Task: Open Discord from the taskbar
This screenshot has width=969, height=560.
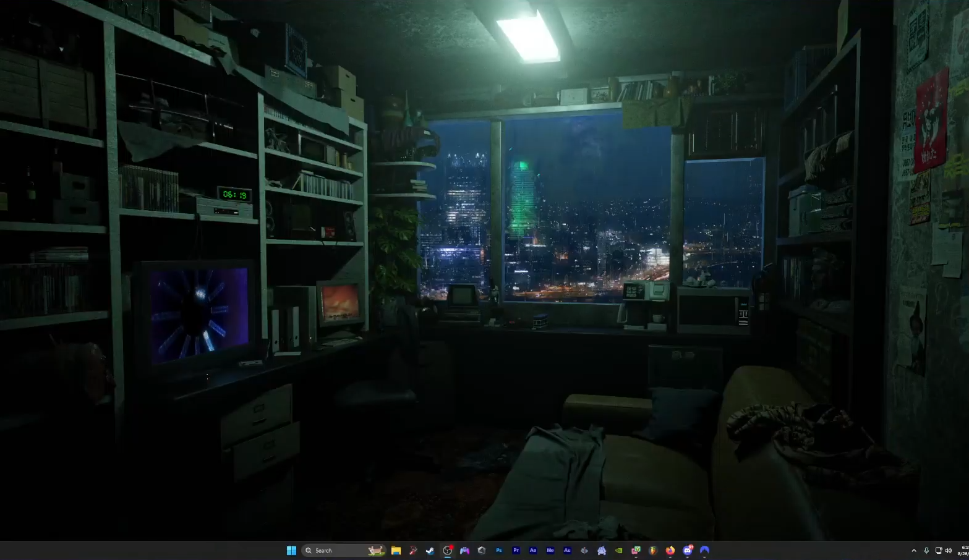Action: (688, 550)
